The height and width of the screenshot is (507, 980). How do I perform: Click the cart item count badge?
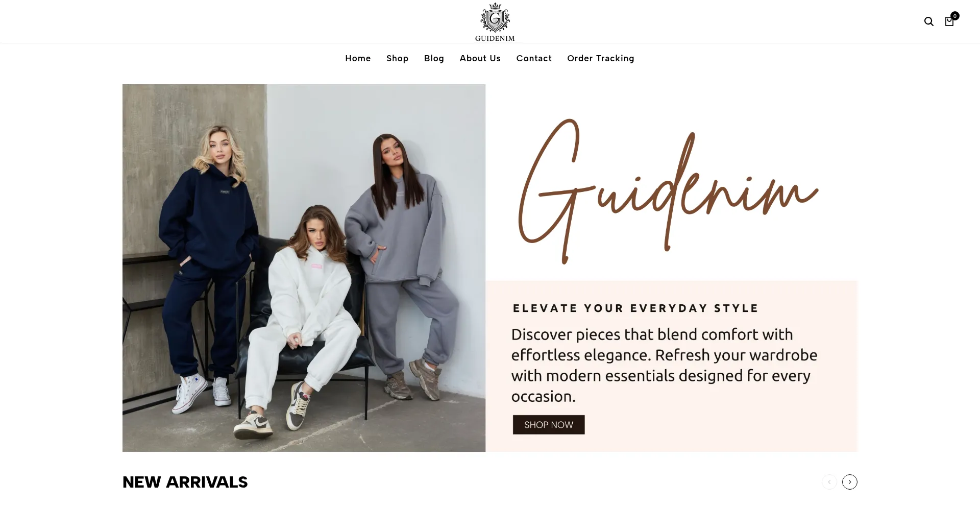click(954, 16)
